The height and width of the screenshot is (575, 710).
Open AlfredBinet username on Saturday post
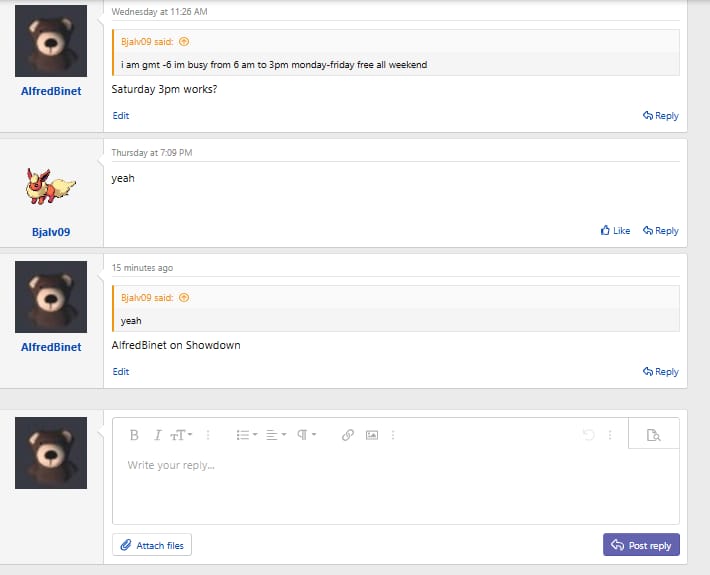pyautogui.click(x=51, y=91)
